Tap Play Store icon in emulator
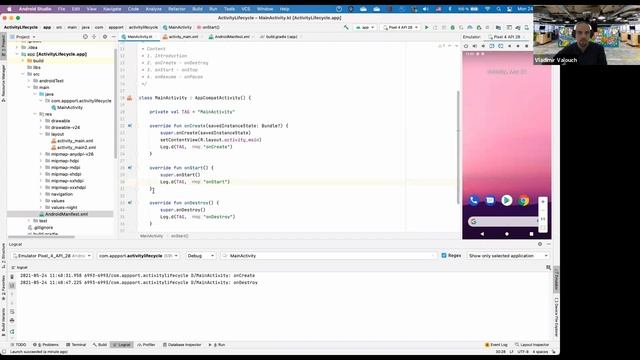This screenshot has height=360, width=640. click(x=507, y=200)
